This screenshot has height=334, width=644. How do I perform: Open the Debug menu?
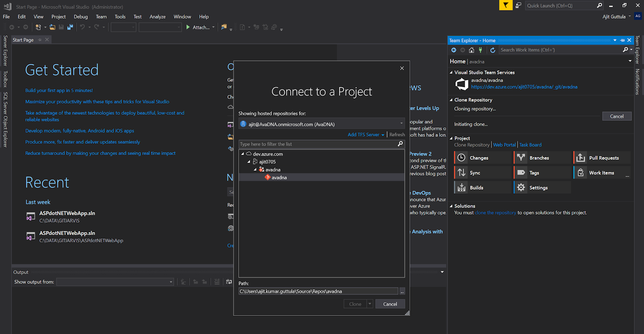pyautogui.click(x=81, y=16)
